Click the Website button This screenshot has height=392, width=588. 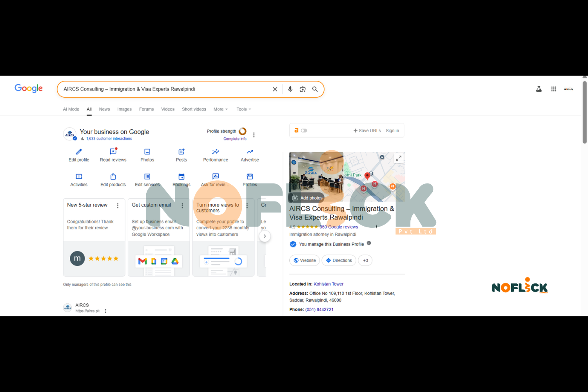(305, 260)
